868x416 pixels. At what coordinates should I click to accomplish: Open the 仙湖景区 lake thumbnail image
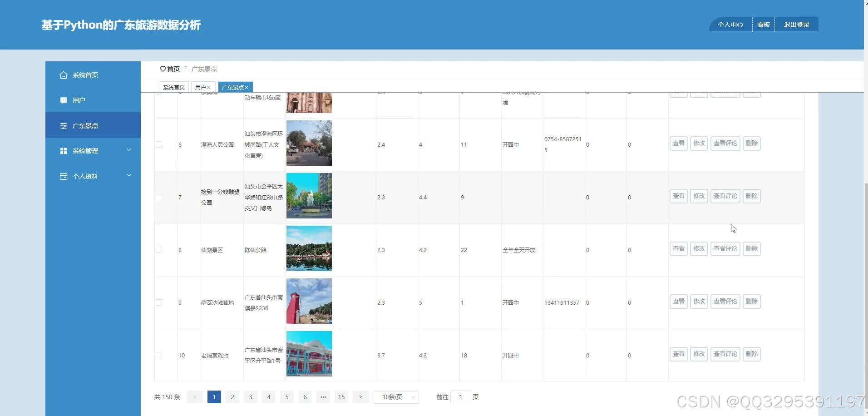pos(309,248)
